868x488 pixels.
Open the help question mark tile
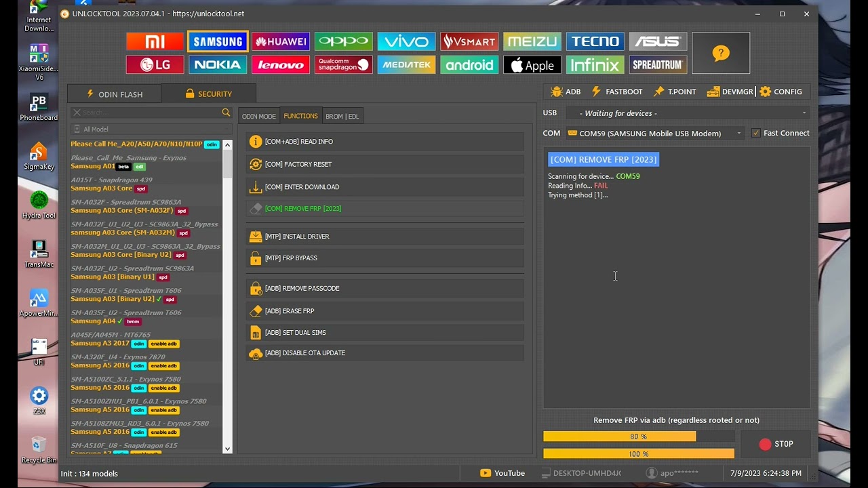coord(721,53)
